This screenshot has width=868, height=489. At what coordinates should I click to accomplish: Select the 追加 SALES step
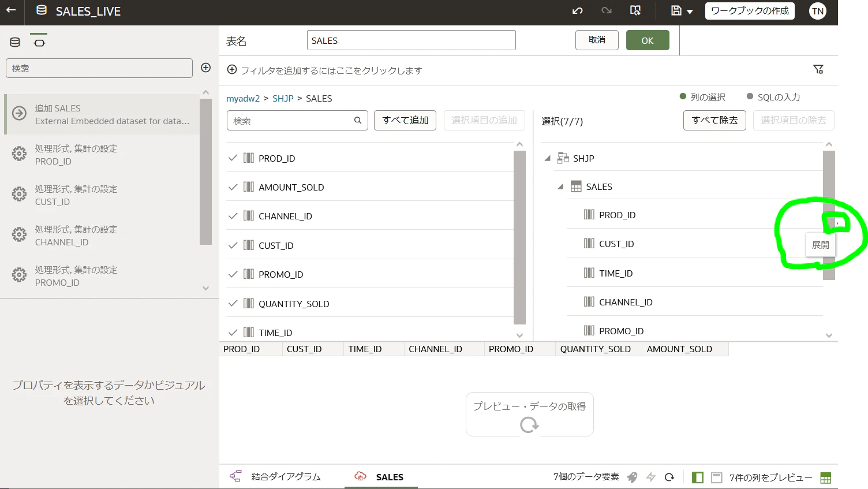(x=102, y=114)
